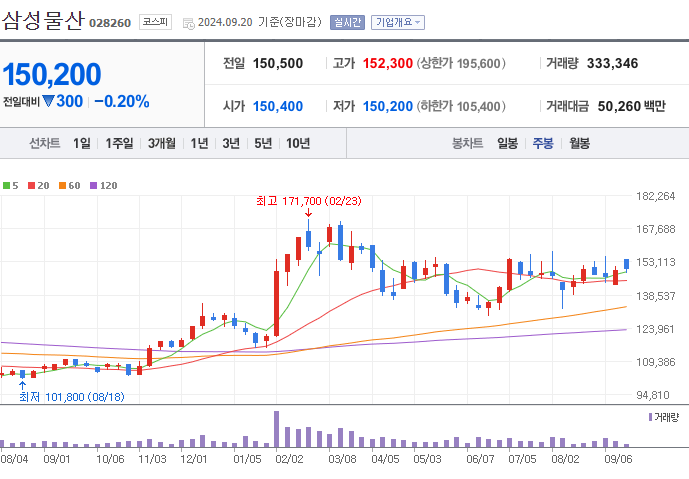Switch to 주봉 weekly candle chart
The width and height of the screenshot is (689, 479).
pyautogui.click(x=543, y=143)
